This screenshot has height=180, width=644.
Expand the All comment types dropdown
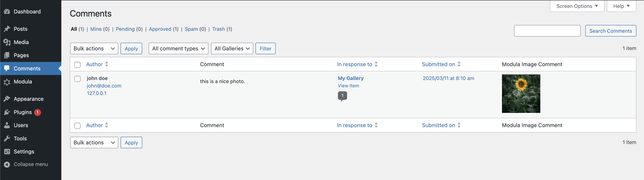coord(178,48)
